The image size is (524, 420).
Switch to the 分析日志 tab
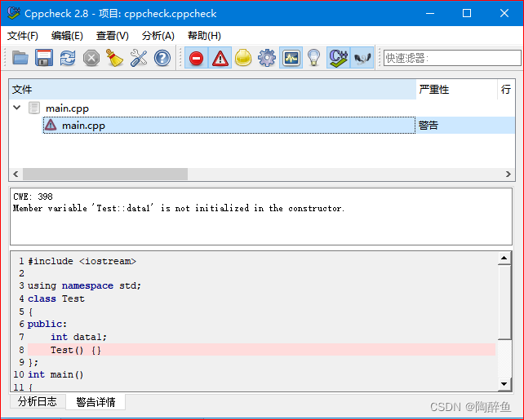coord(38,401)
